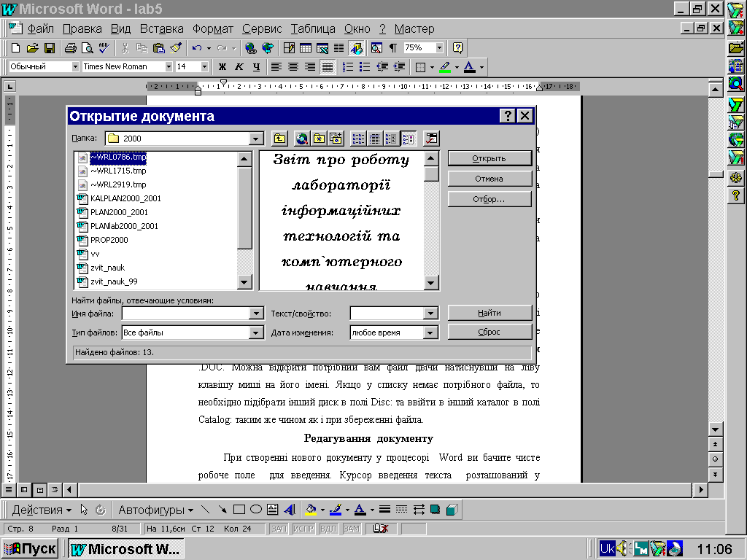Click the Найти button

(489, 313)
